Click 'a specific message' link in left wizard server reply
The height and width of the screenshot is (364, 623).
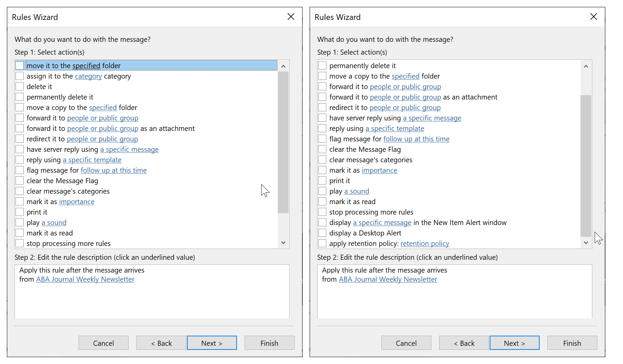coord(129,149)
